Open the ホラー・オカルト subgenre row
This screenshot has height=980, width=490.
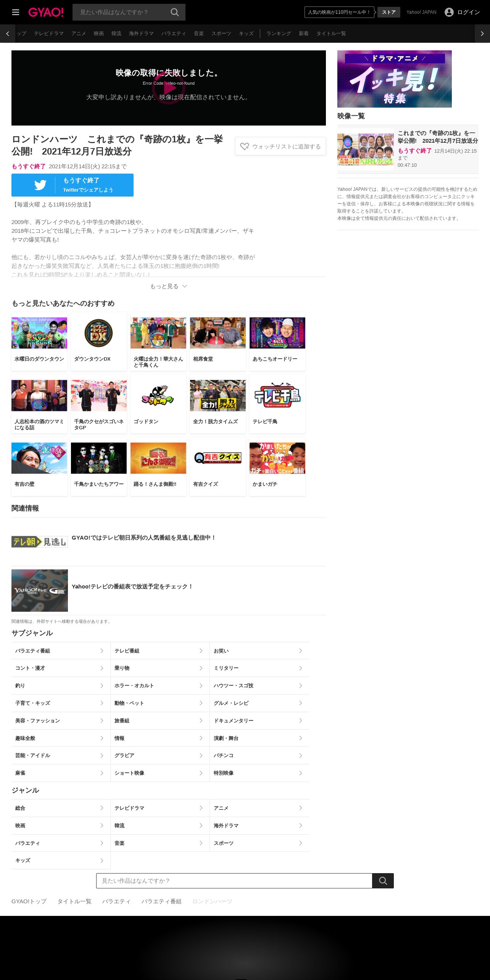tap(160, 686)
